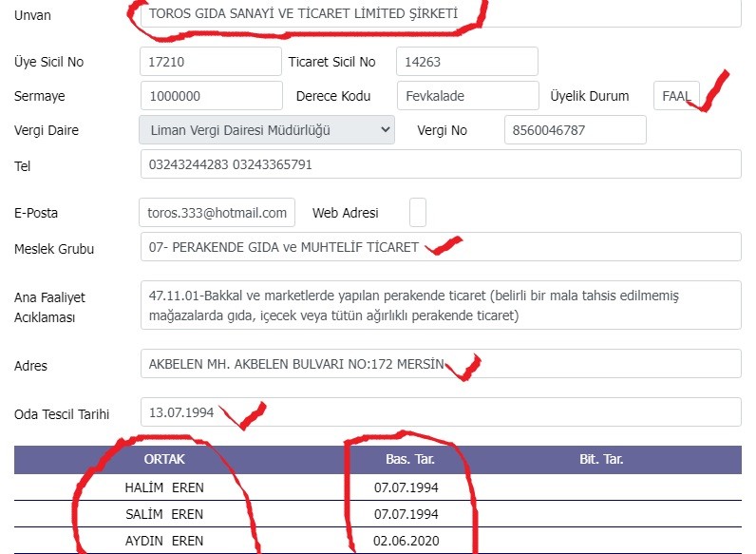Click the Bas. Tar. column header

(x=410, y=459)
